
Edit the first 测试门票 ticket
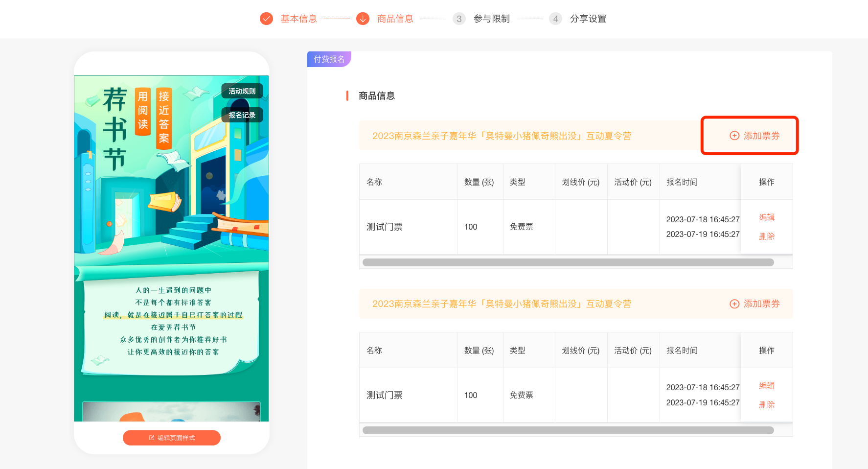766,217
